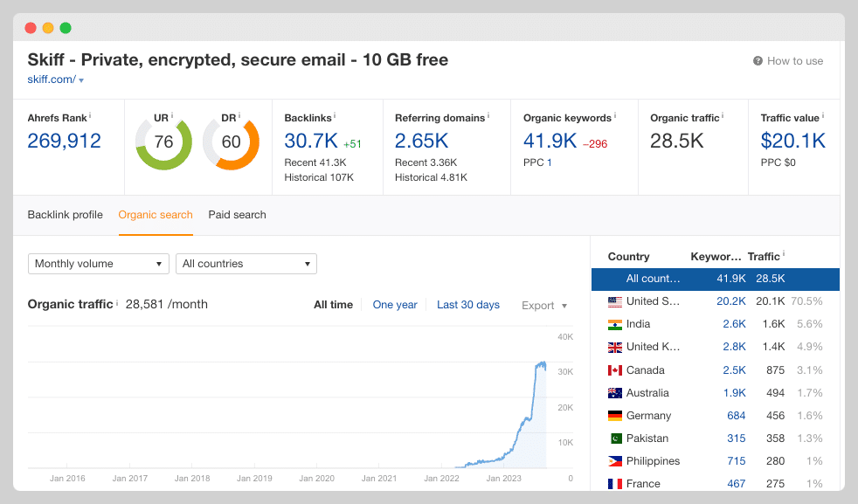
Task: Switch chart range to Last 30 days
Action: (468, 305)
